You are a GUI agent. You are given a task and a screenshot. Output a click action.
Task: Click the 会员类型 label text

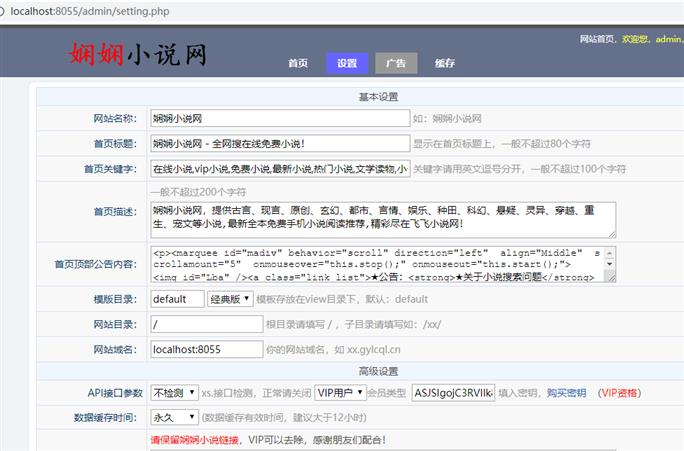click(x=387, y=393)
